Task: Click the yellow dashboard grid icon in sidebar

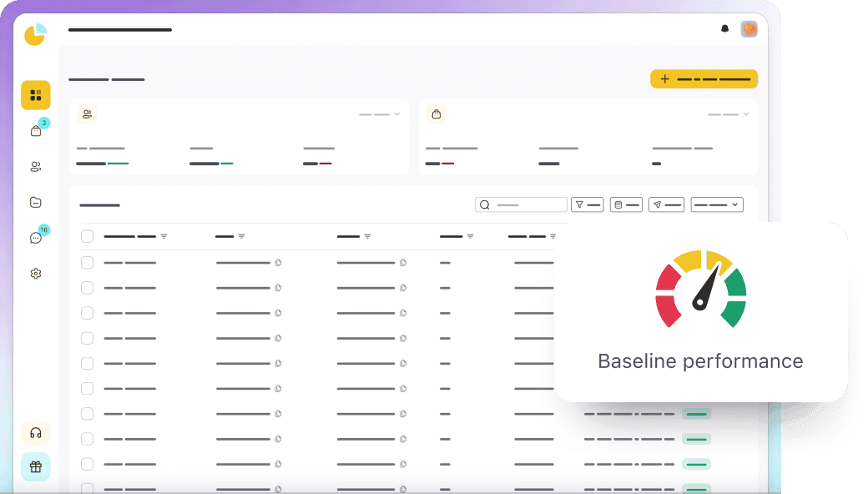Action: [36, 95]
